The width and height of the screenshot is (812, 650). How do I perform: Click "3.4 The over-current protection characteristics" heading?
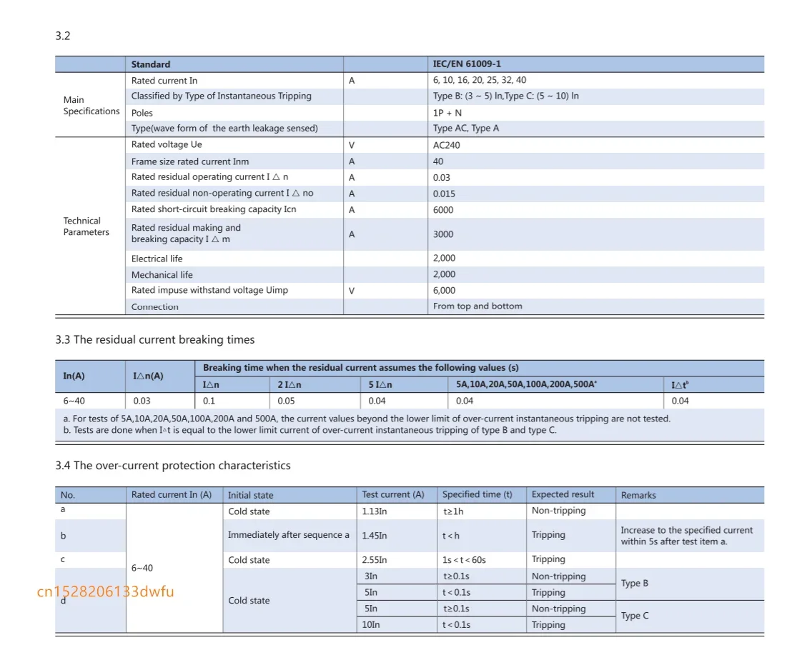172,465
